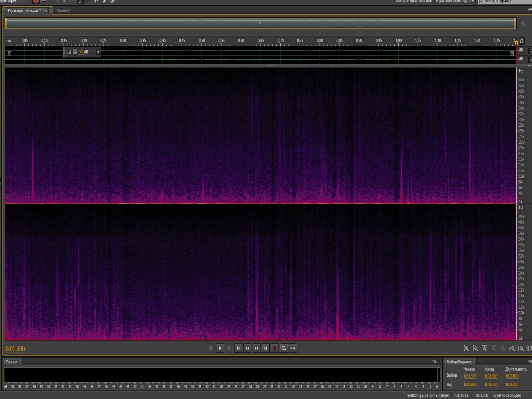Click the Fast Forward button

point(256,348)
